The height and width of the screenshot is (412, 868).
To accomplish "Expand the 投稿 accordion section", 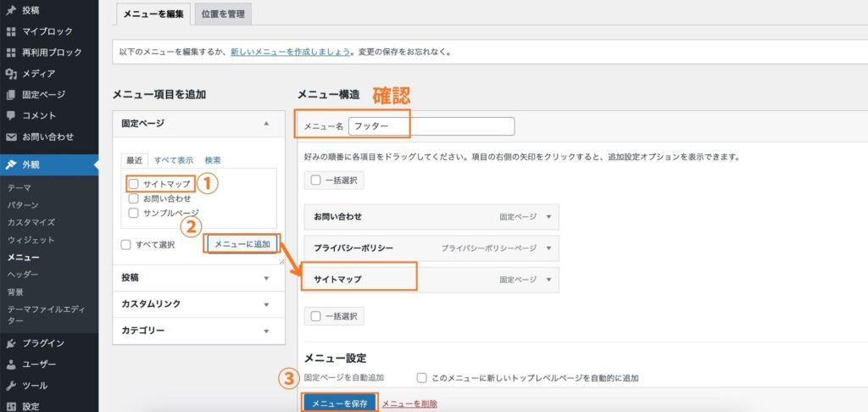I will click(265, 277).
